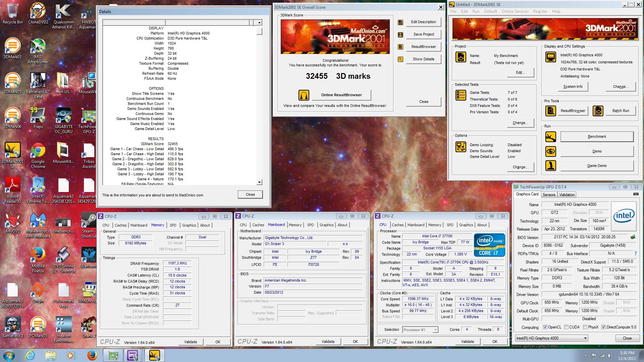Open Caches tab in Mainboard CPU-Z window
The width and height of the screenshot is (644, 362).
click(x=258, y=225)
